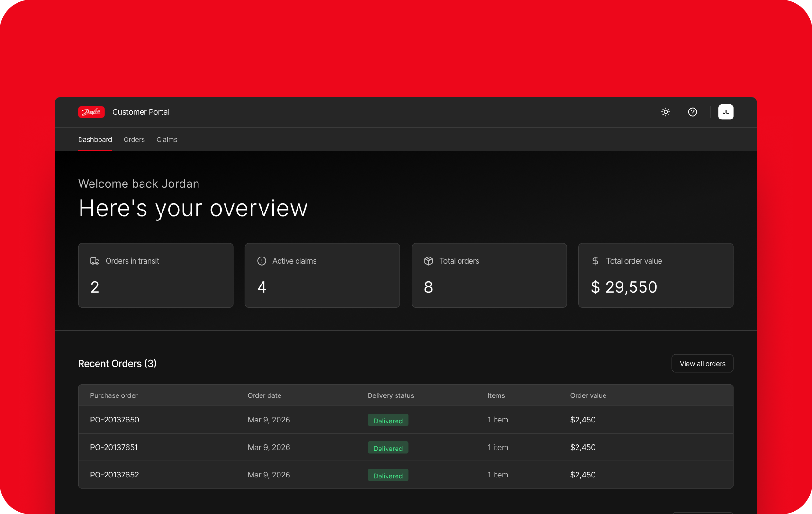Toggle the theme switcher in the top bar
This screenshot has height=514, width=812.
pyautogui.click(x=665, y=112)
